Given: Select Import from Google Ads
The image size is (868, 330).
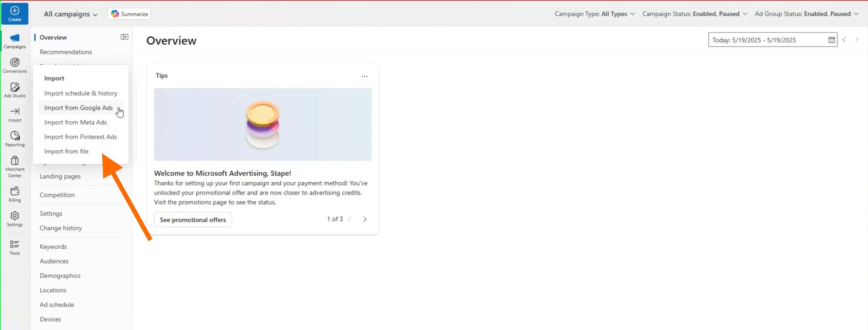Looking at the screenshot, I should (x=78, y=108).
